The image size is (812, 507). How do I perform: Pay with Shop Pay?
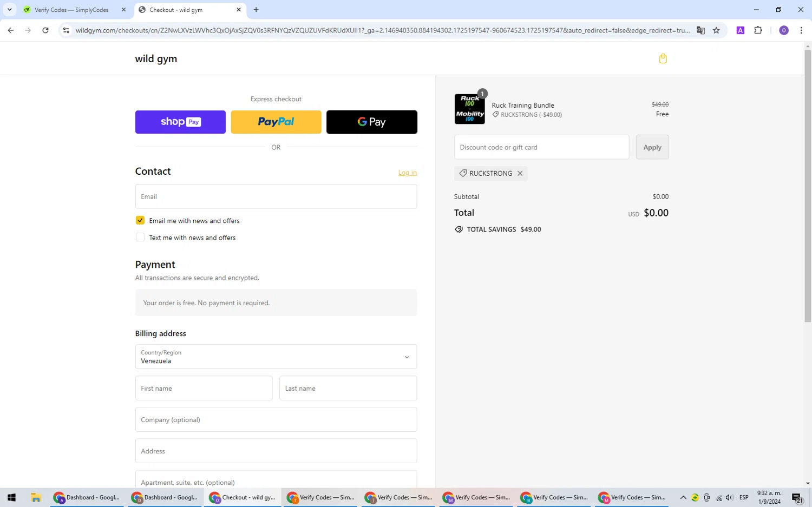coord(180,122)
